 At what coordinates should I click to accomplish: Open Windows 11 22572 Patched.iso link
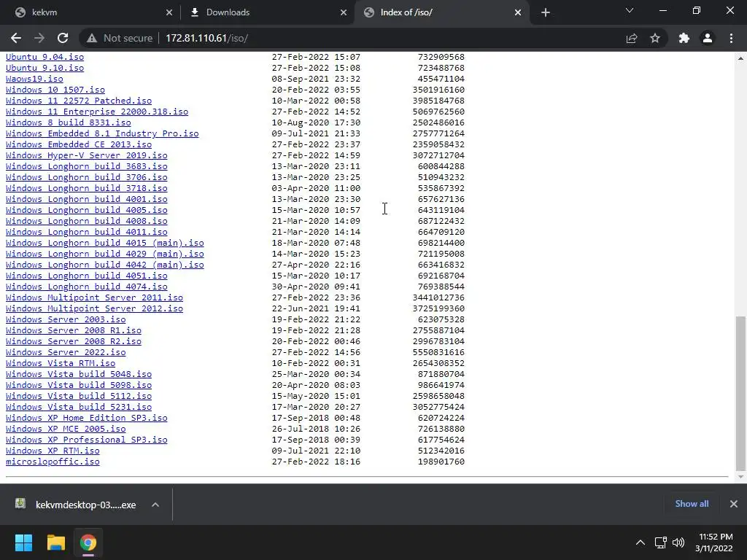79,101
